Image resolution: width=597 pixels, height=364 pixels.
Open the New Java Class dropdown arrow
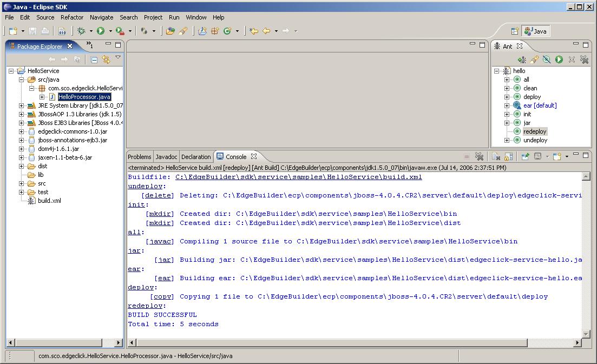tap(237, 31)
